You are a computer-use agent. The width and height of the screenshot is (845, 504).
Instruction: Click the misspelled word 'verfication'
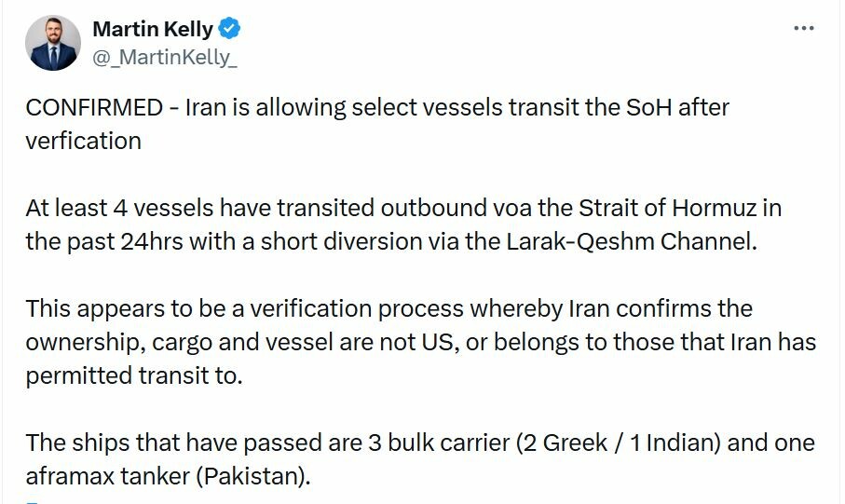click(x=83, y=141)
